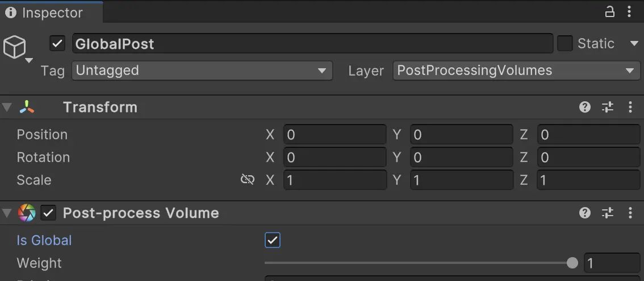Disable the GlobalPost object active checkbox
This screenshot has width=644, height=281.
coord(57,43)
